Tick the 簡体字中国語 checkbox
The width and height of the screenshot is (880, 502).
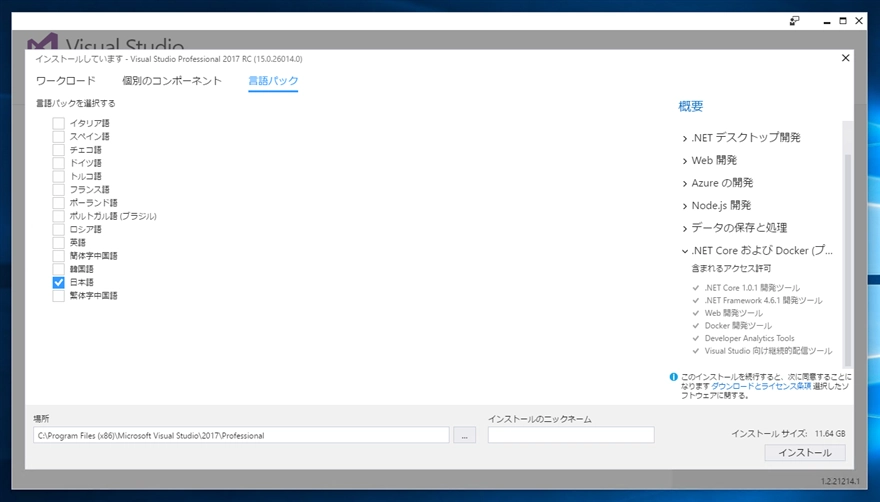point(58,255)
